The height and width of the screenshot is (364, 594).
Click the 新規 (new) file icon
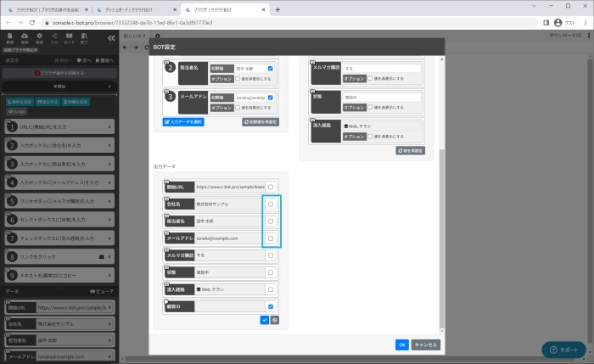9,37
